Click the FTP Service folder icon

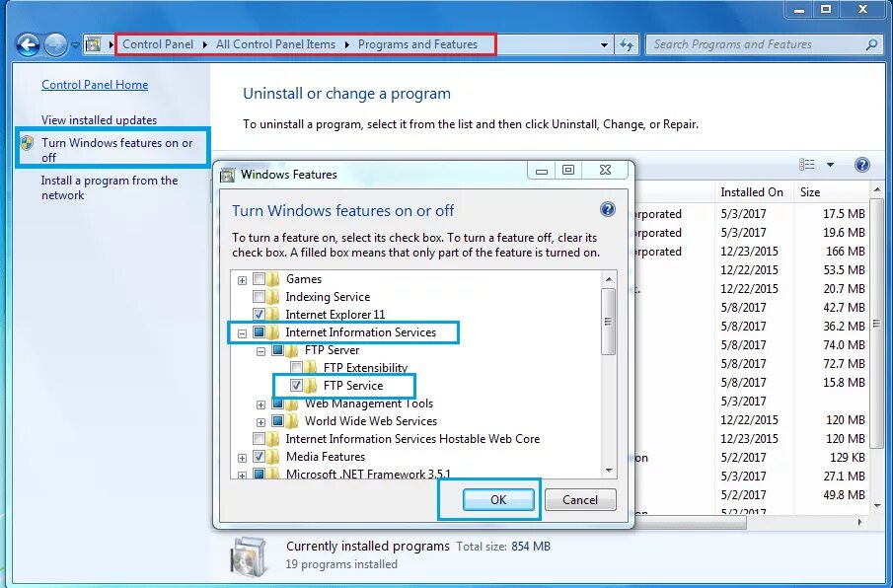pyautogui.click(x=311, y=386)
